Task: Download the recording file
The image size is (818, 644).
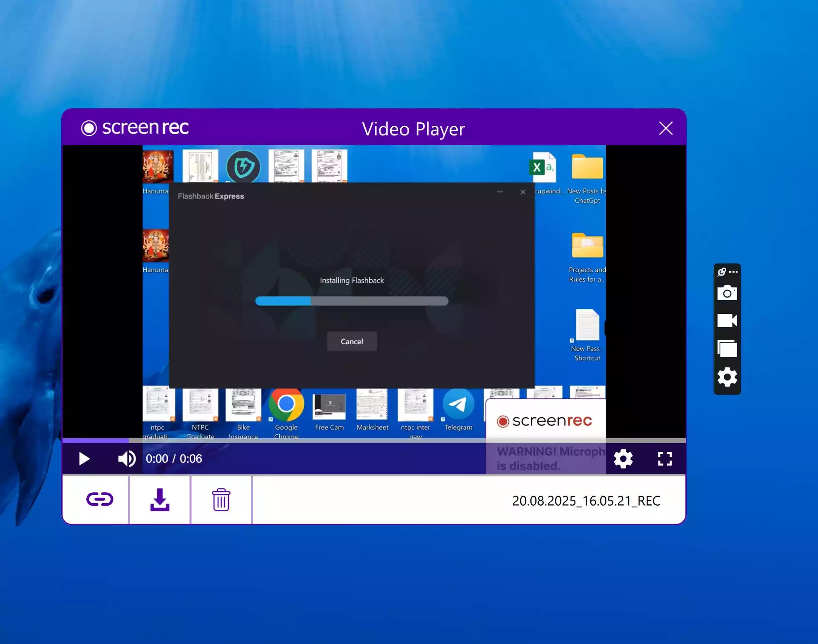Action: [160, 499]
